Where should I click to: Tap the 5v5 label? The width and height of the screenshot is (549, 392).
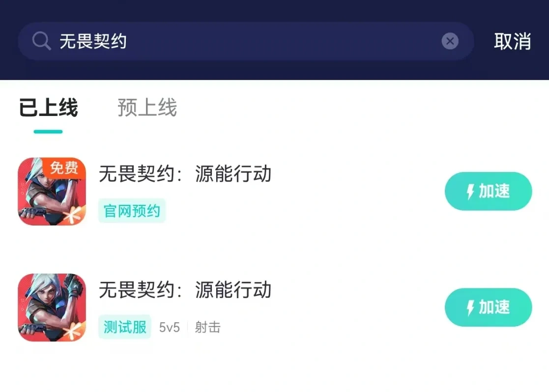170,327
